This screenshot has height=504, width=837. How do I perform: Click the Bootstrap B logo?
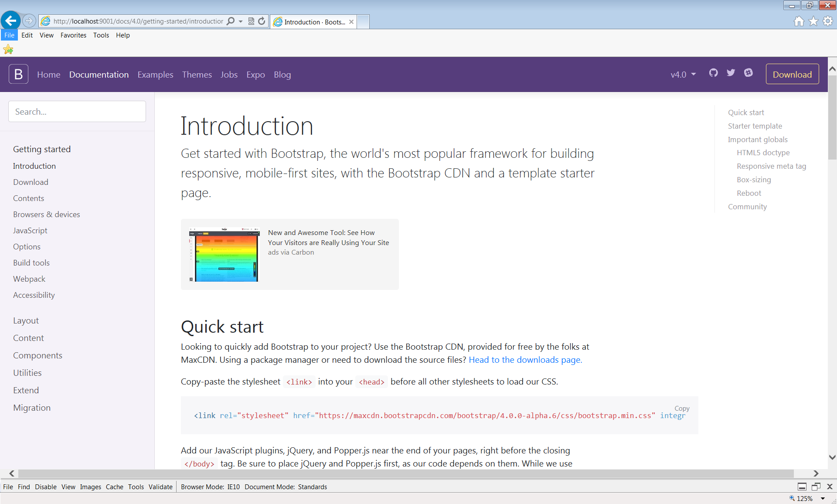pyautogui.click(x=18, y=74)
